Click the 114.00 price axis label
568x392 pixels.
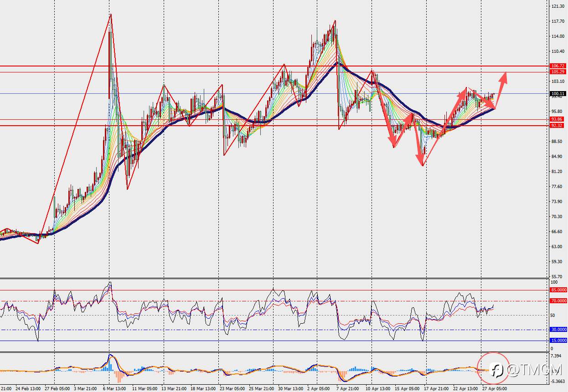pyautogui.click(x=558, y=36)
